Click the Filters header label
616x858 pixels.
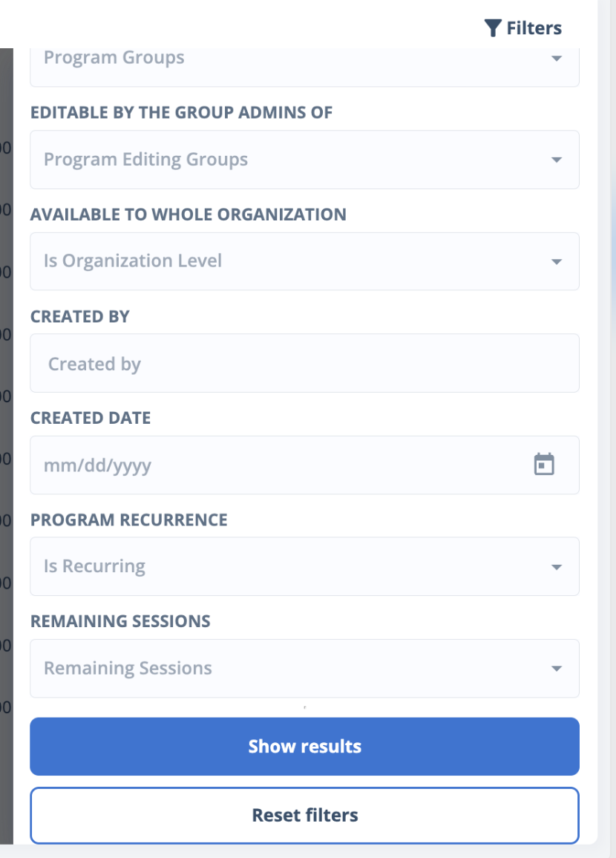(534, 28)
